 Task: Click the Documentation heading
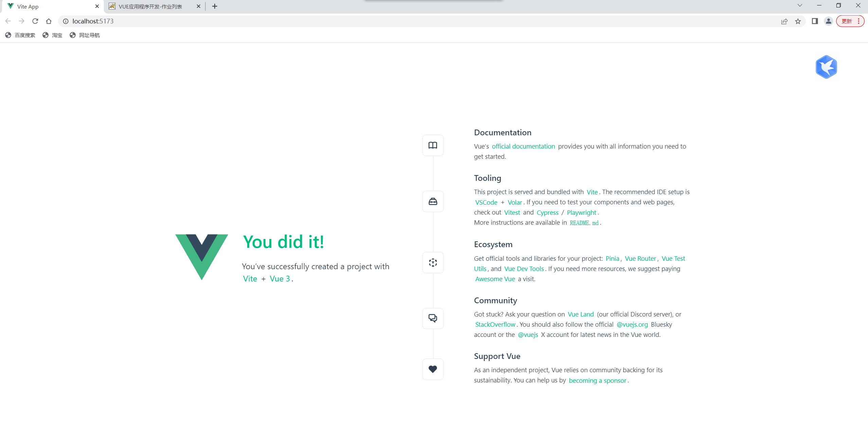click(503, 132)
